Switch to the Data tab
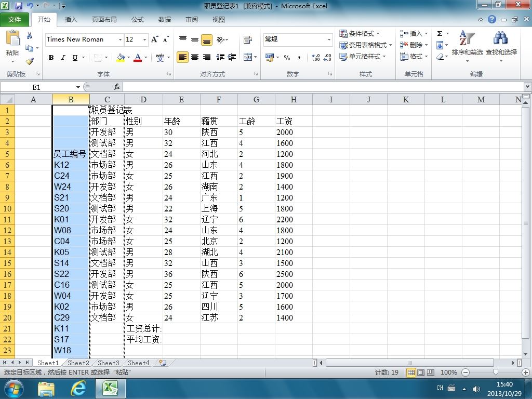 point(165,20)
